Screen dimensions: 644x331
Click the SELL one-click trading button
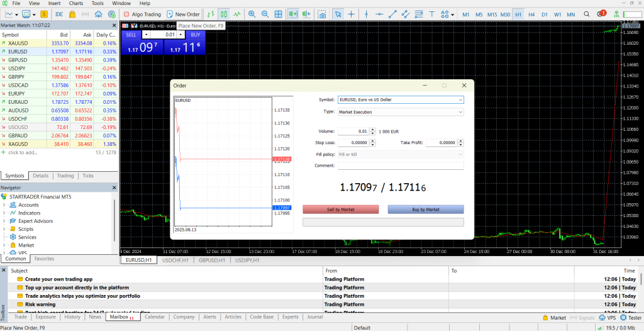(131, 35)
